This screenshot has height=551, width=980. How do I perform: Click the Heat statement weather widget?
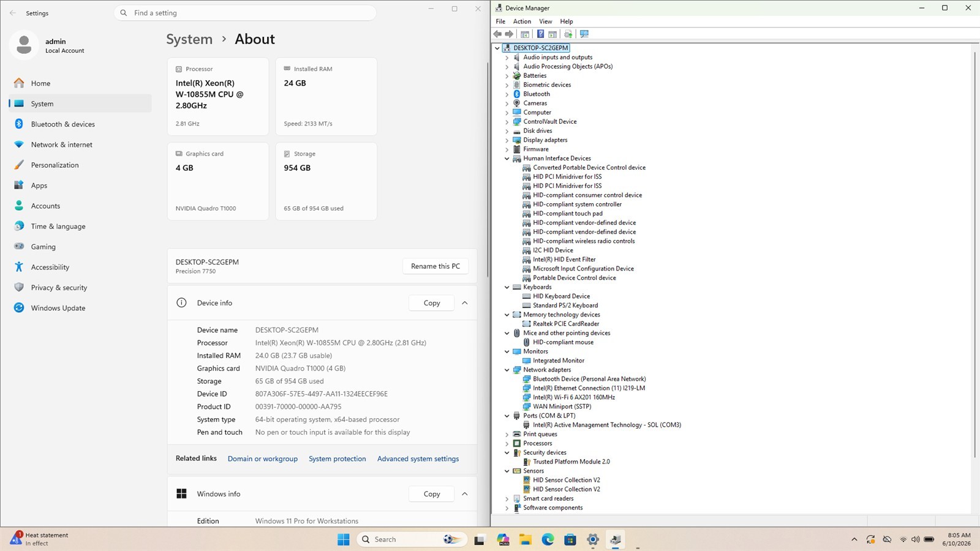40,539
